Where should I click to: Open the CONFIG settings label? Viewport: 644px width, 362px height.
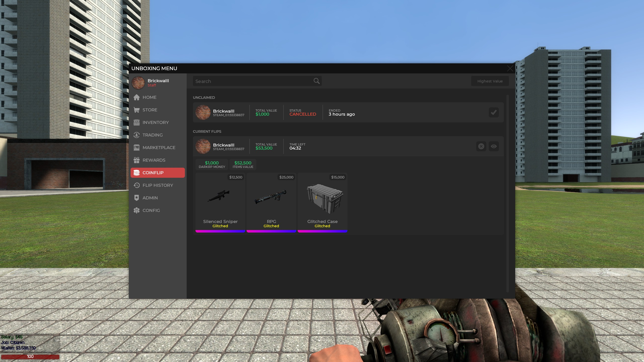(x=151, y=210)
